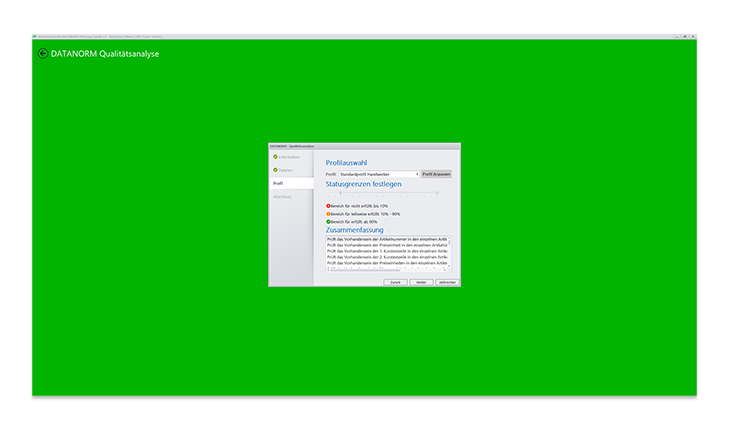The height and width of the screenshot is (430, 729).
Task: Click the summary list vertical scrollbar
Action: point(449,252)
